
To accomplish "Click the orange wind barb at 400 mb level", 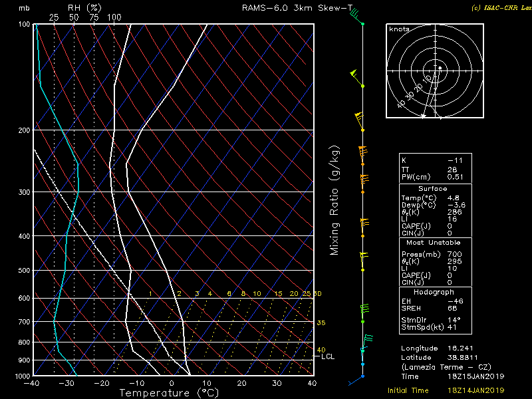I will pos(364,228).
